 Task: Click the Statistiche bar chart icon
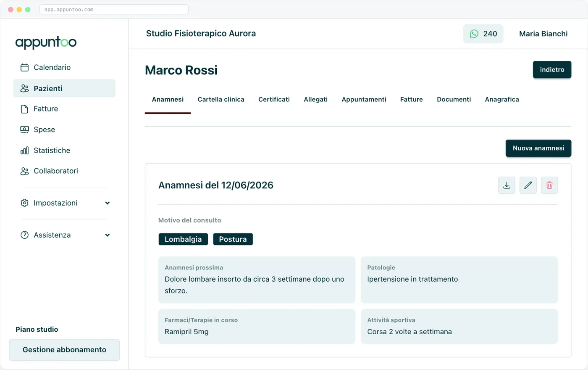coord(25,151)
